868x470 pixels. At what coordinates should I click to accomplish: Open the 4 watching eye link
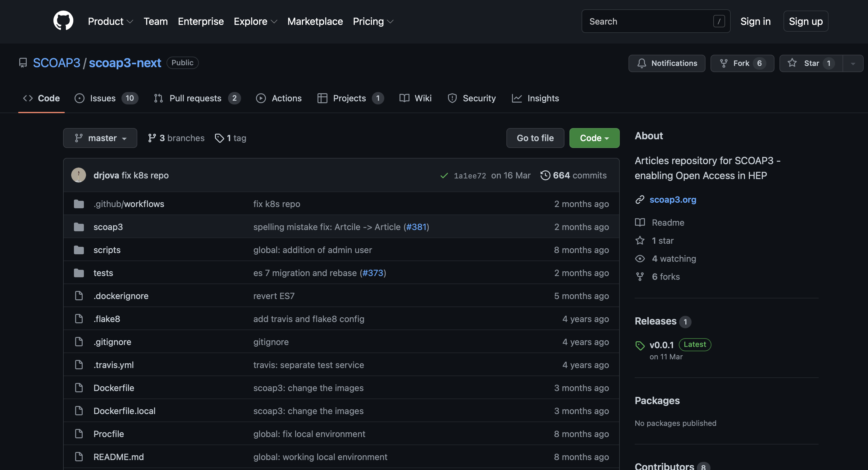click(x=665, y=259)
